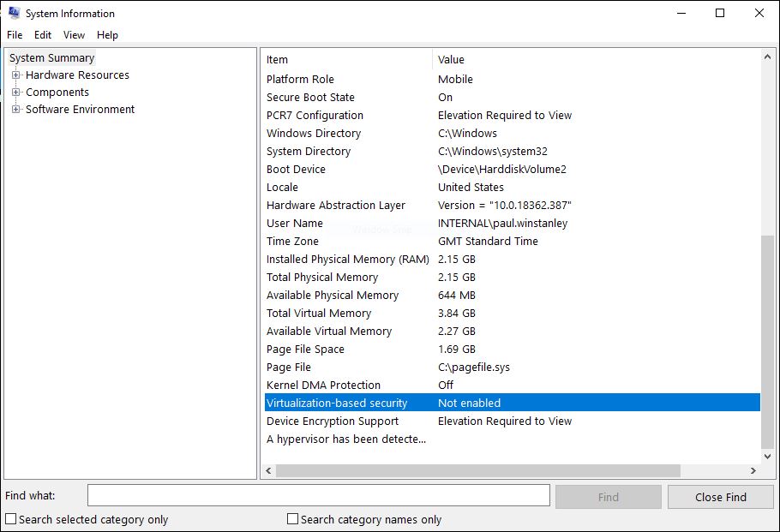Expand the Components node
The height and width of the screenshot is (532, 780).
16,92
